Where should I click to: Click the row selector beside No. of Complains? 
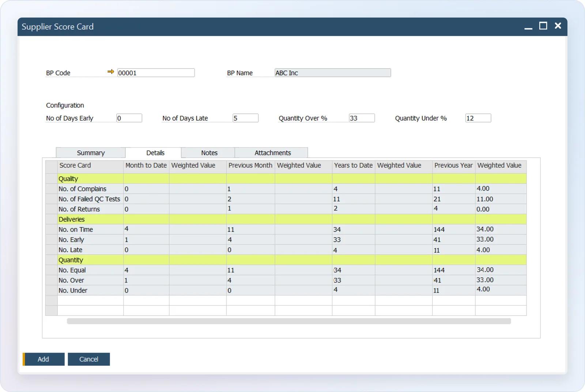point(52,189)
